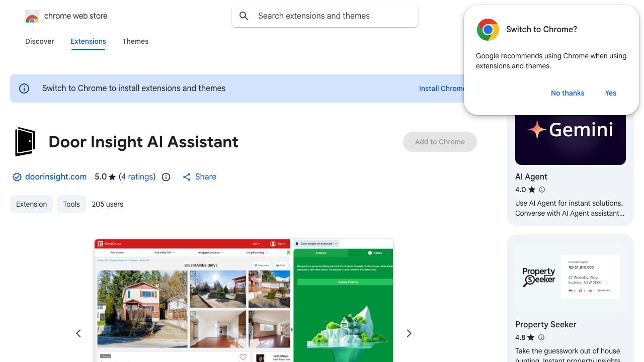Click the Door Insight door logo icon
Screen dimensions: 644x362
[25, 142]
